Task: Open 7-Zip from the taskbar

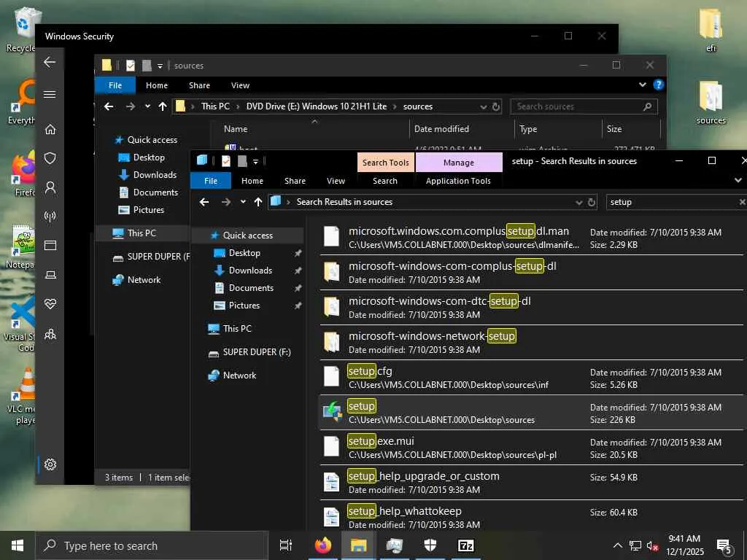Action: [465, 545]
